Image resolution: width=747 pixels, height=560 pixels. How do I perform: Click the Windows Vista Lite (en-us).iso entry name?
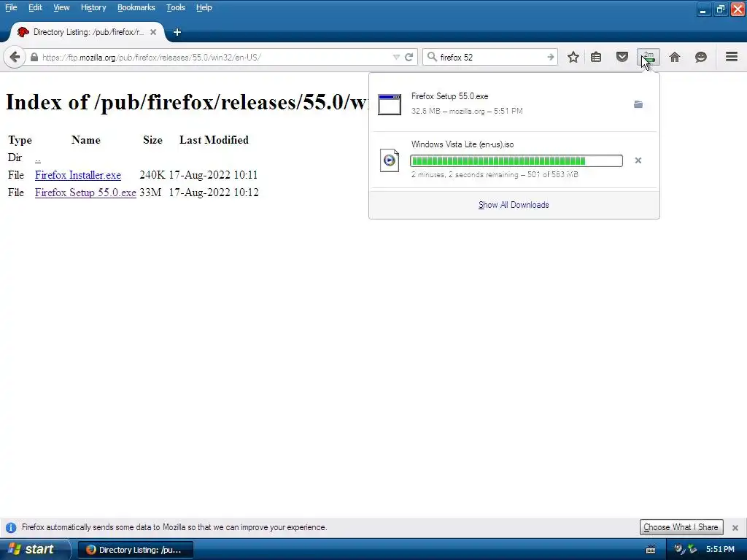click(x=462, y=144)
